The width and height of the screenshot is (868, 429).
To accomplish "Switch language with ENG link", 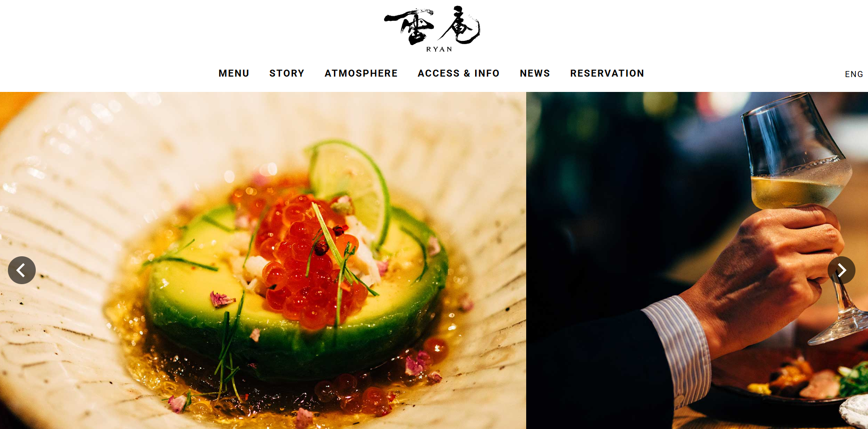I will click(x=854, y=74).
